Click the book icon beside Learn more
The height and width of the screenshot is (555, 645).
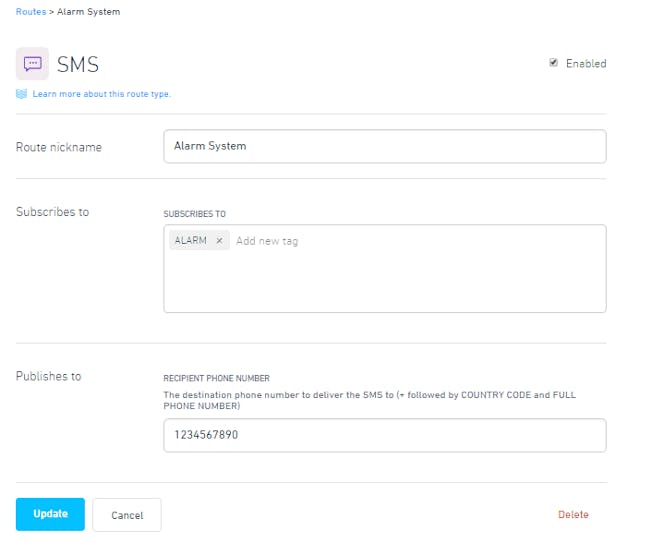point(21,94)
